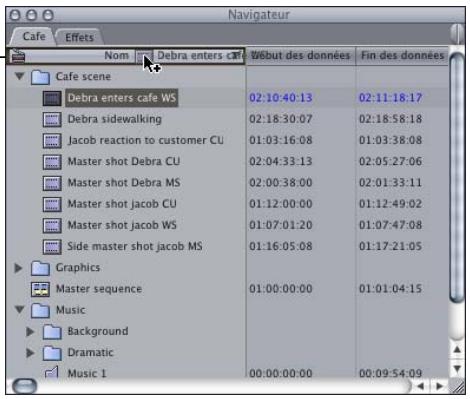470x399 pixels.
Task: Select the Debra sidewalking clip name
Action: coord(114,119)
